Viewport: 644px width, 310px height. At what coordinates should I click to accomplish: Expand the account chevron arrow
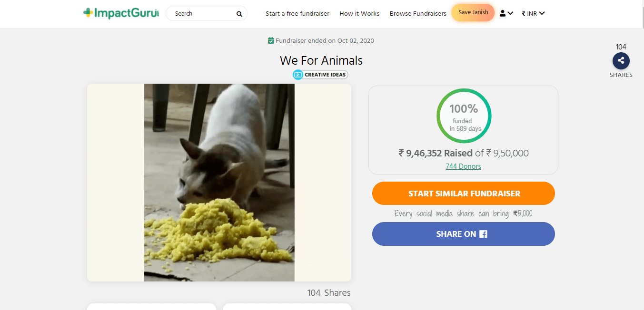[x=510, y=13]
